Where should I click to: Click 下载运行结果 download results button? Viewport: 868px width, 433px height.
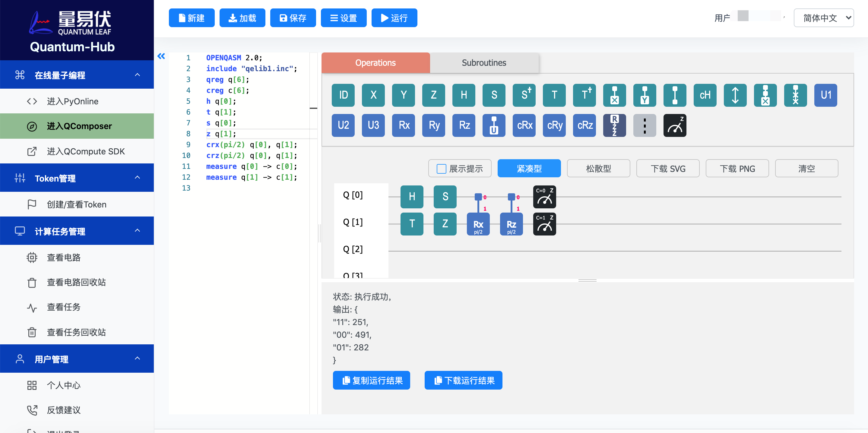coord(464,381)
